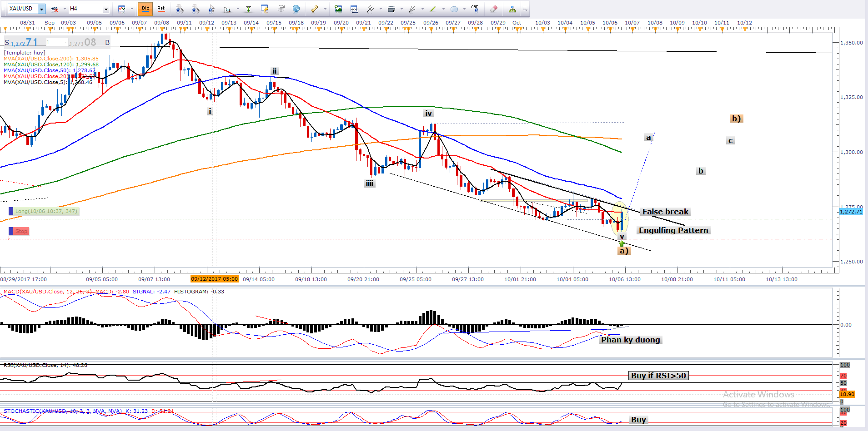This screenshot has height=431, width=868.
Task: Click the zoom in magnifier icon
Action: click(180, 9)
